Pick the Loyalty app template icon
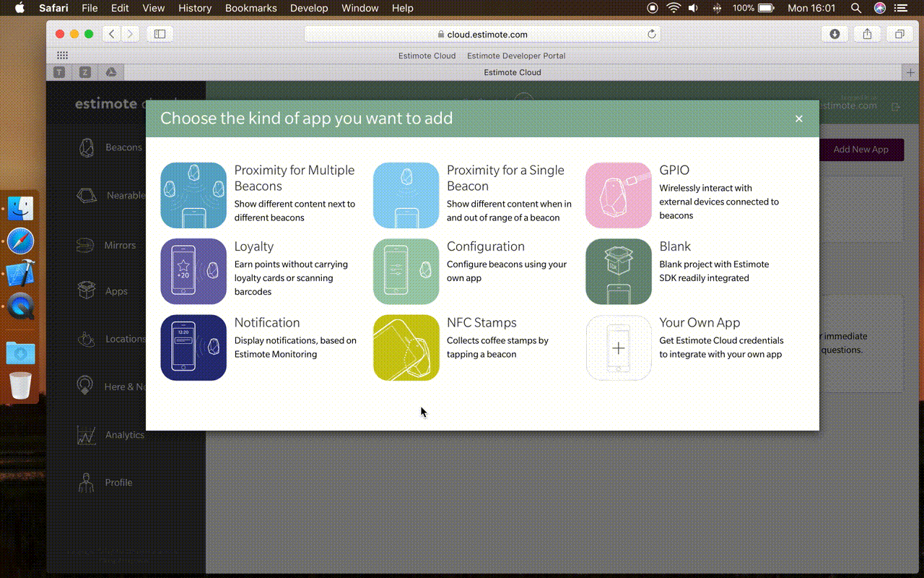924x578 pixels. pos(193,272)
